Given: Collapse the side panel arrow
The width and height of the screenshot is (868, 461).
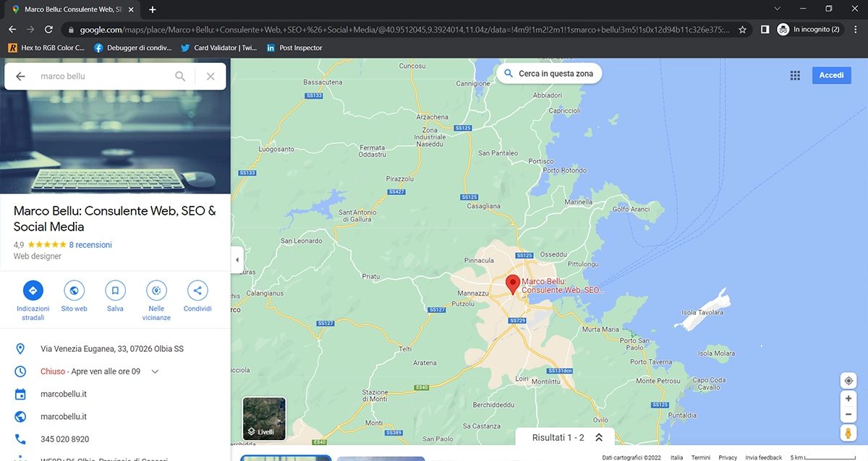Looking at the screenshot, I should 237,260.
